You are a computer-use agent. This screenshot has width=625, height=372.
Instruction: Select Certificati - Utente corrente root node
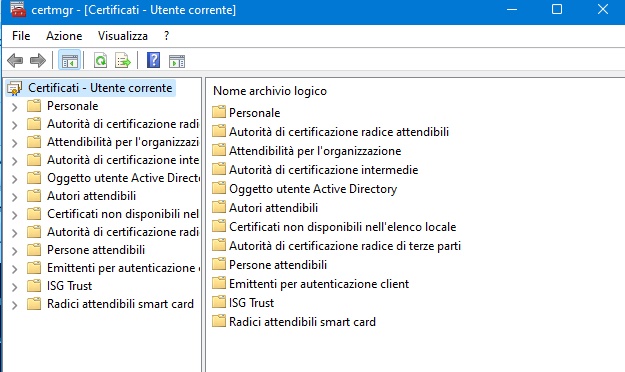pos(100,88)
